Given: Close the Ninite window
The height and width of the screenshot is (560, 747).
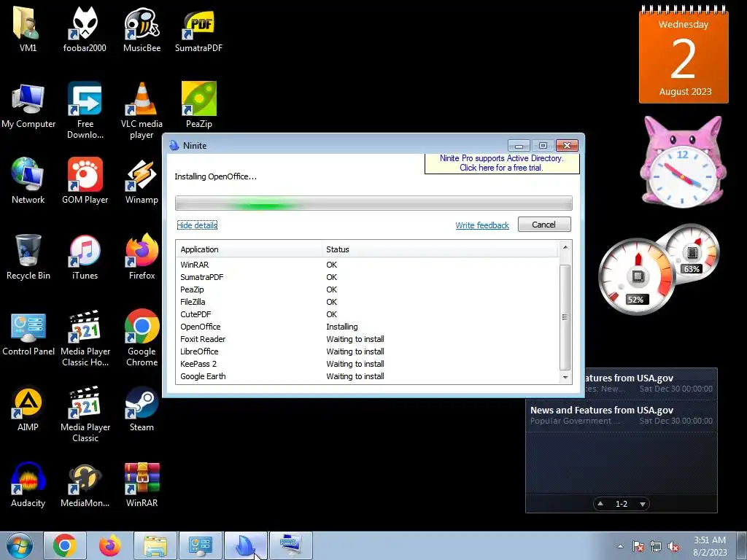Looking at the screenshot, I should click(567, 145).
